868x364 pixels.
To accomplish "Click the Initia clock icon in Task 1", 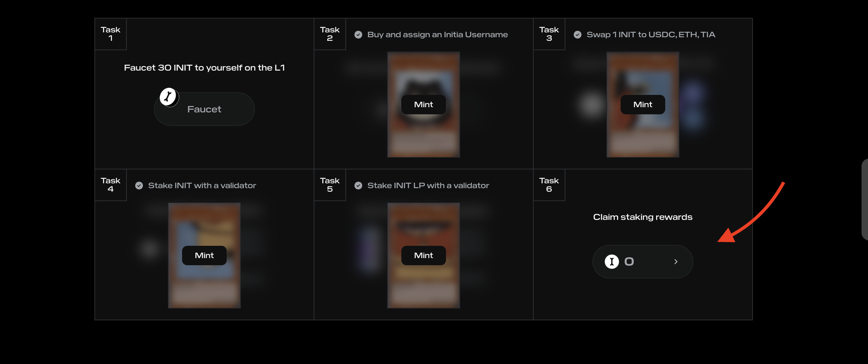I will coord(168,97).
